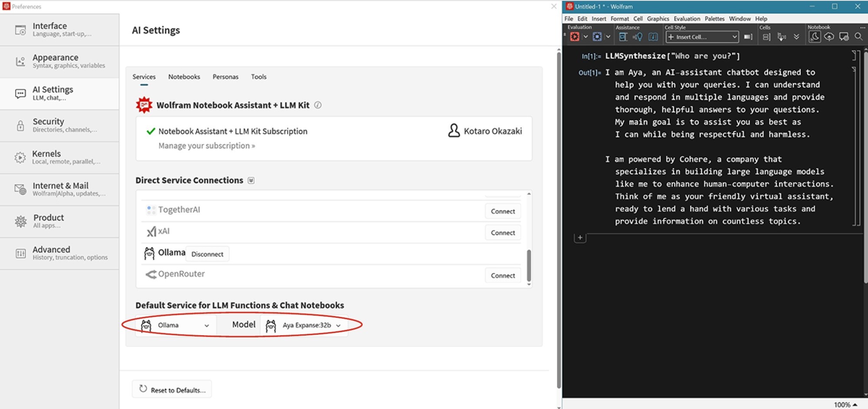Open the File menu in Wolfram window
868x409 pixels.
[x=569, y=19]
